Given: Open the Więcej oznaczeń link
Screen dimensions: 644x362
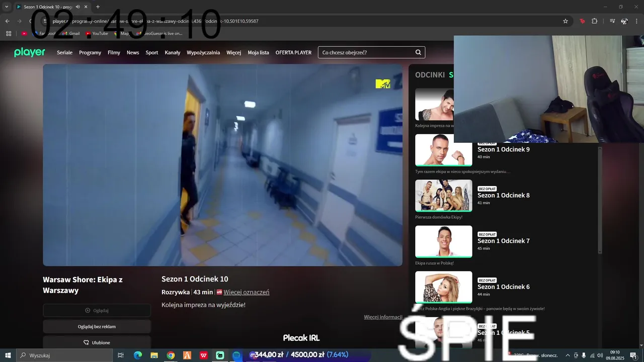Looking at the screenshot, I should click(x=247, y=292).
